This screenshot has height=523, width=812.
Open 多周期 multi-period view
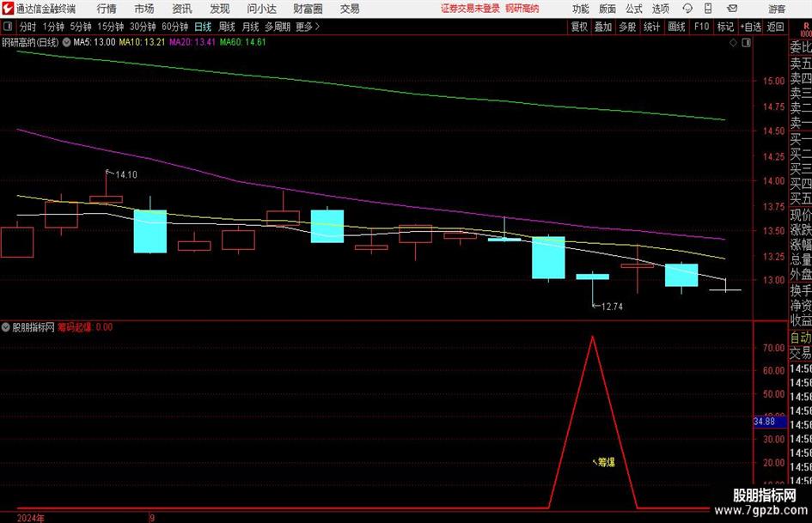pos(278,27)
